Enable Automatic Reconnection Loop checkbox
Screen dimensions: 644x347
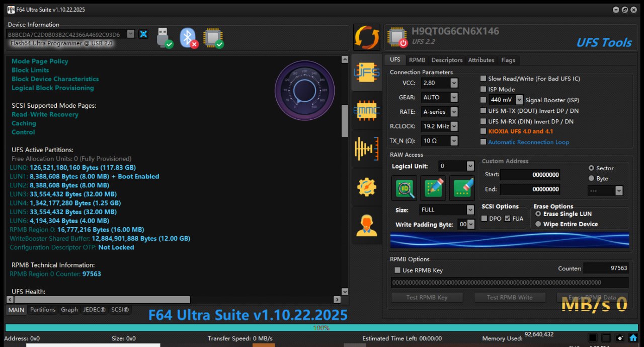click(484, 142)
